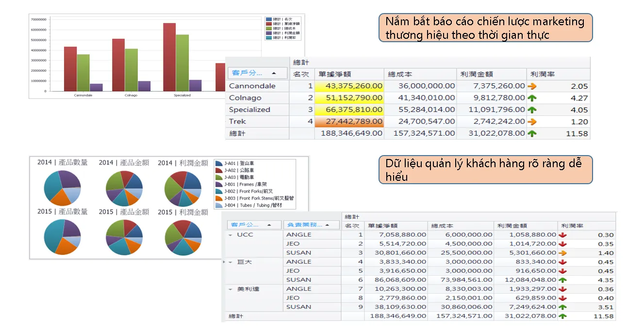Image resolution: width=644 pixels, height=332 pixels.
Task: Click the 2015 利潤金額 pie chart
Action: 183,237
